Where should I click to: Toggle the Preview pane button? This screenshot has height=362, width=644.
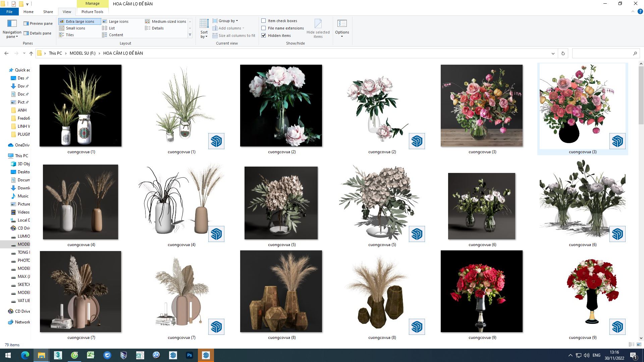(x=38, y=23)
